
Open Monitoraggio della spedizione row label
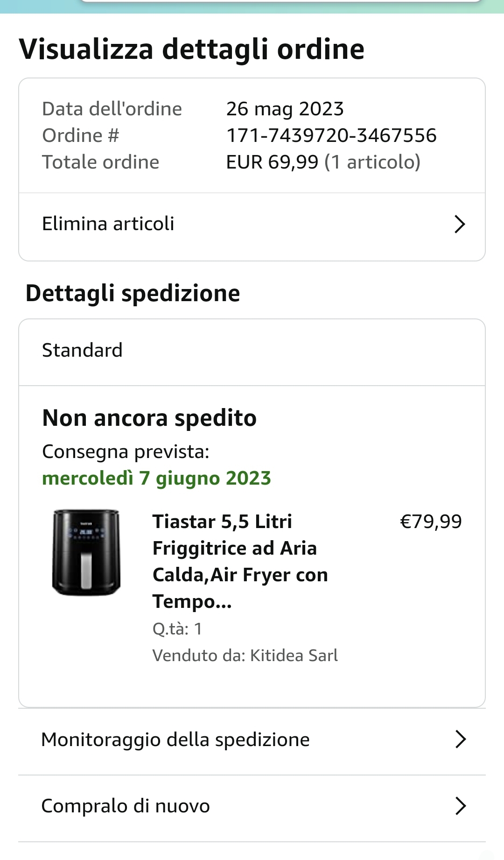[x=175, y=740]
